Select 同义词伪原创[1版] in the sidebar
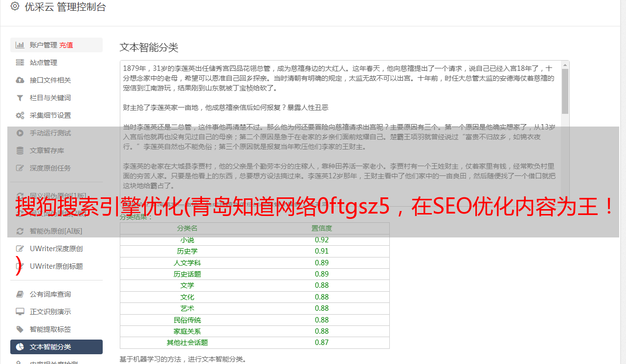626x364 pixels. tap(56, 196)
